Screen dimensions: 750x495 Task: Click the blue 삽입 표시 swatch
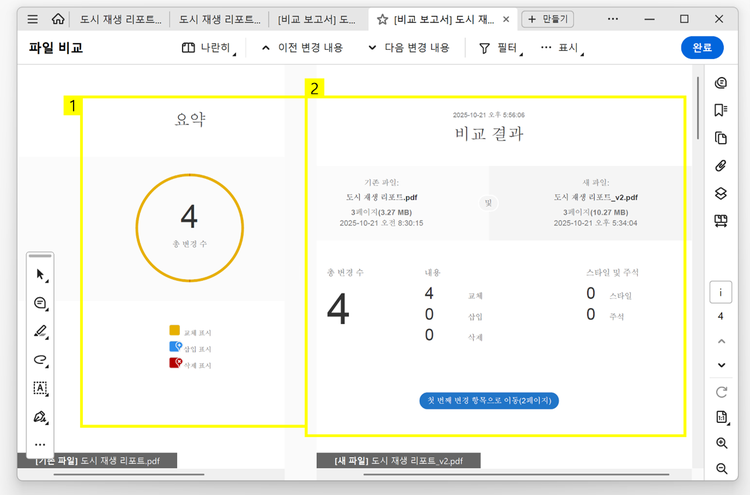[x=175, y=347]
